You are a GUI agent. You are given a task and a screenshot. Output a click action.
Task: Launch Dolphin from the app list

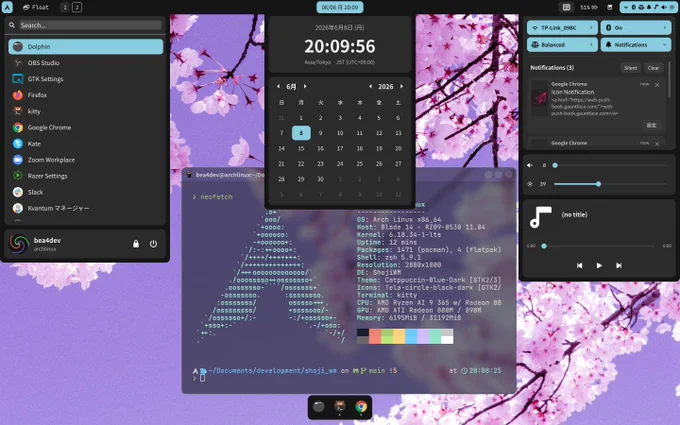(86, 46)
